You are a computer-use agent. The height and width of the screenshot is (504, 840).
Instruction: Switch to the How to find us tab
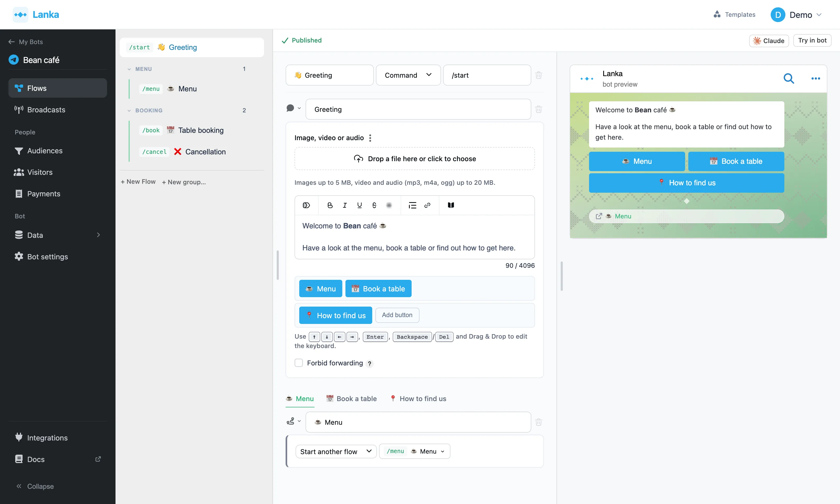pos(418,399)
